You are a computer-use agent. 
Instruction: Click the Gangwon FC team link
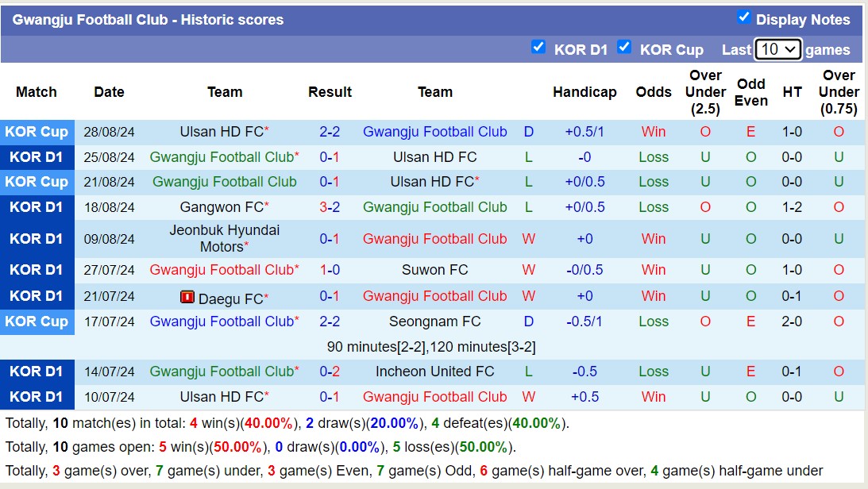(222, 207)
